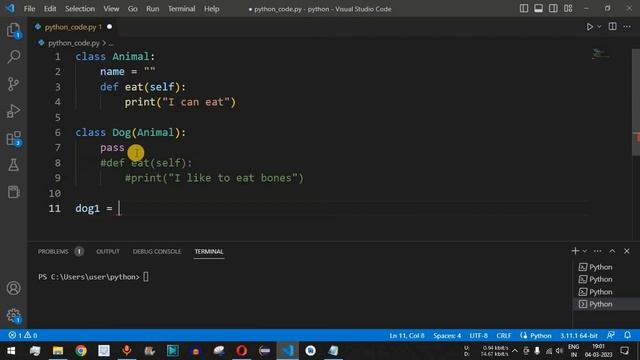
Task: Select the 3.11.1 64-bit interpreter
Action: tap(578, 336)
